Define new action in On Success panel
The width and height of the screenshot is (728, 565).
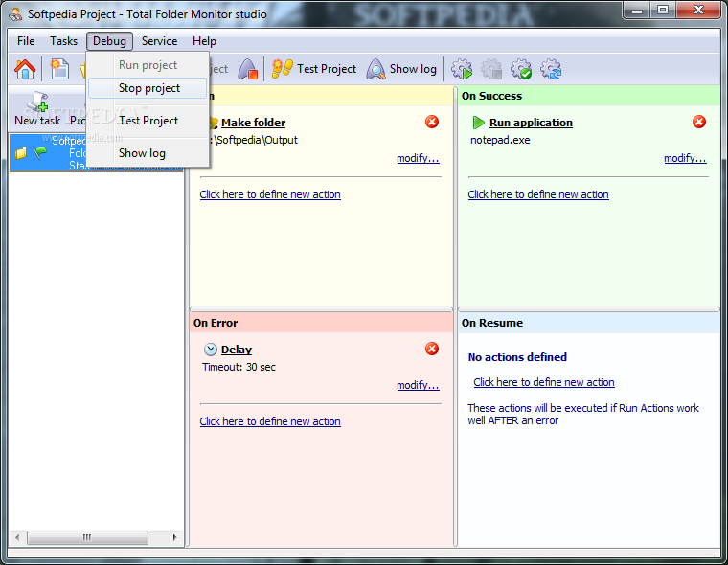click(x=538, y=194)
